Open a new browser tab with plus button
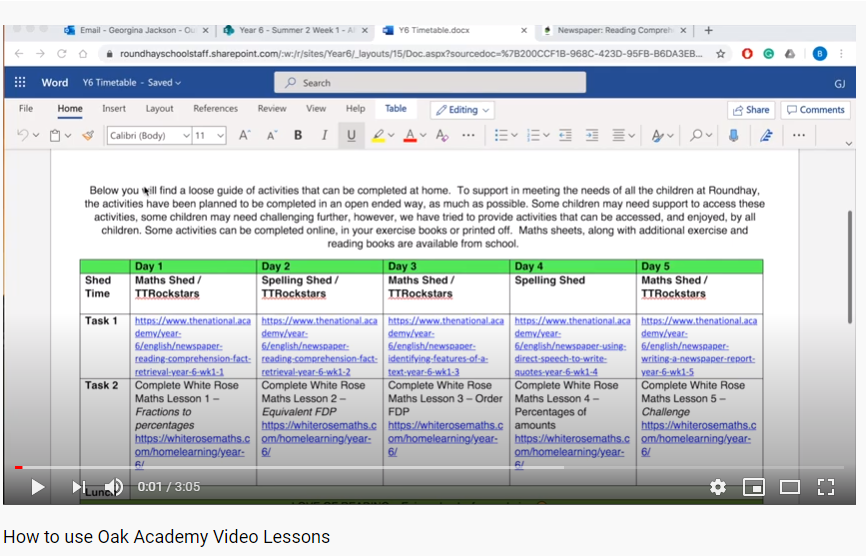This screenshot has width=866, height=556. coord(709,30)
